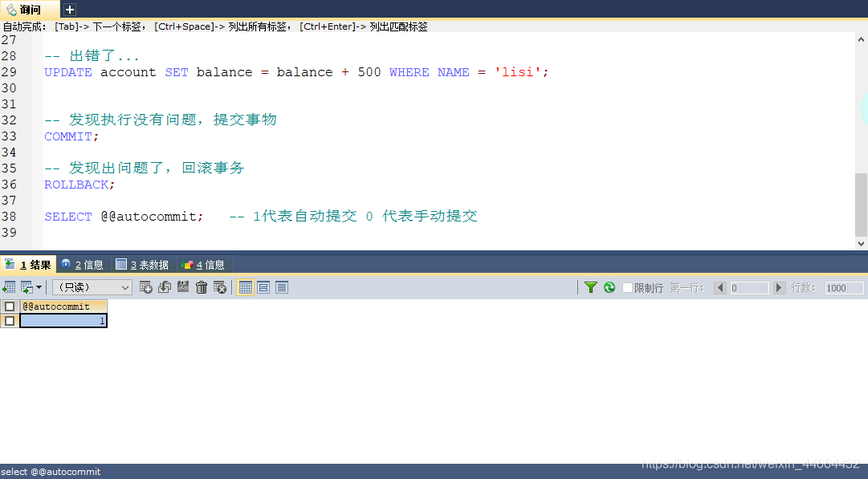Click the save changes floppy icon
868x479 pixels.
pos(183,287)
